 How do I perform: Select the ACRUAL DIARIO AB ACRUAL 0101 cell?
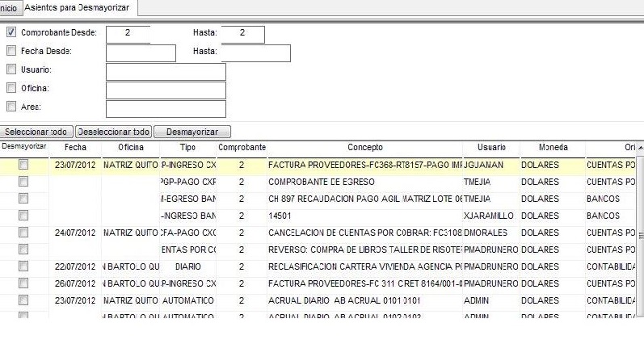pos(364,300)
